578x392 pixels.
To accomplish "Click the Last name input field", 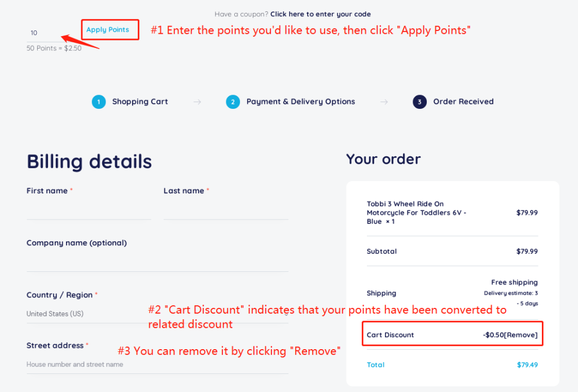I will click(x=226, y=210).
